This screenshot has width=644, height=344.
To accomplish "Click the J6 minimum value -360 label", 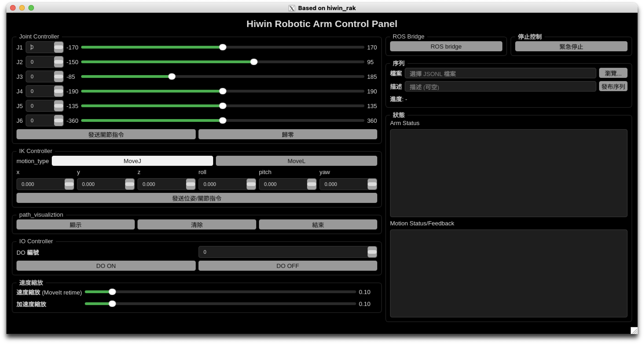I will pyautogui.click(x=72, y=121).
